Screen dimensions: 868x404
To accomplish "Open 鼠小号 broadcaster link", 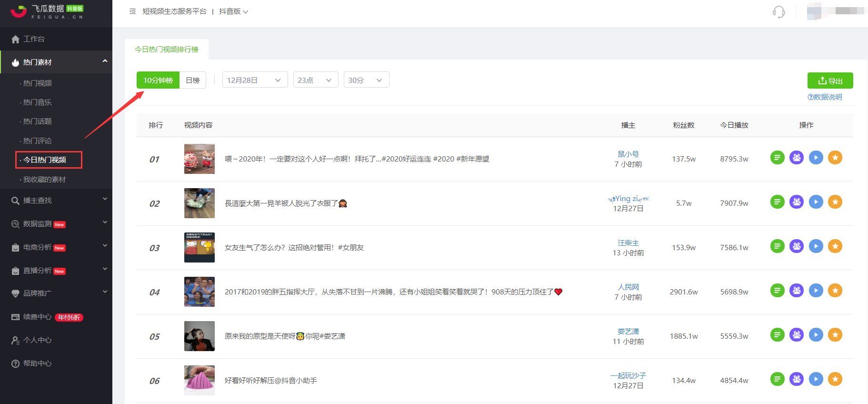I will pos(628,154).
